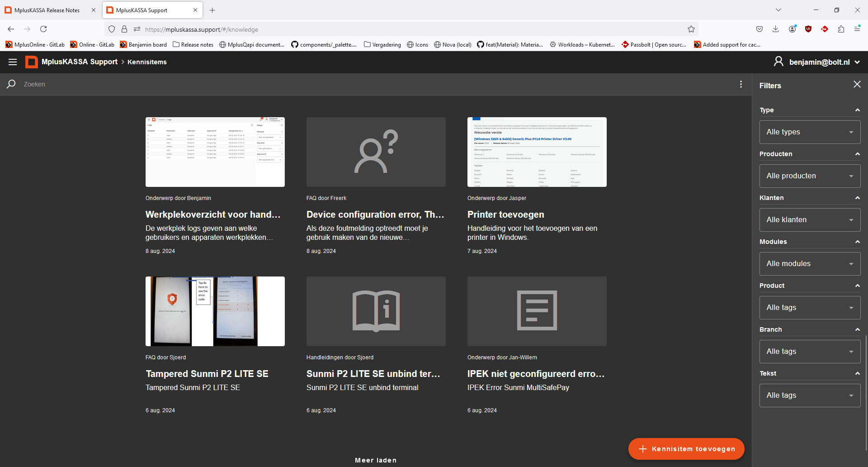
Task: Open Werkplekoverzicht voor hand... thumbnail
Action: click(x=215, y=152)
